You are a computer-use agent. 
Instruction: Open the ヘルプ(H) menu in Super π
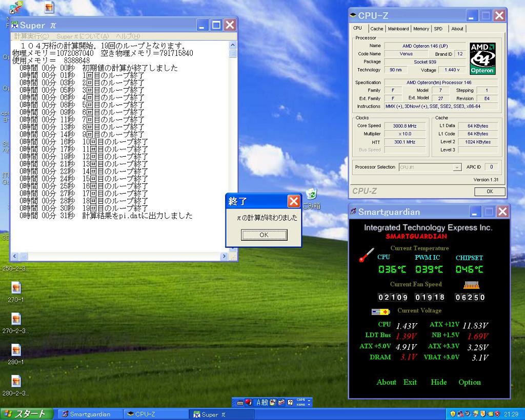128,36
